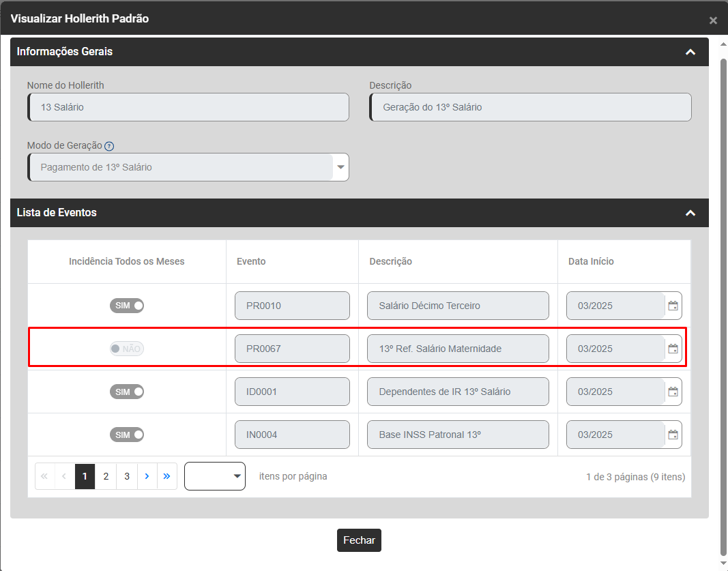The image size is (728, 571).
Task: Jump to last page double arrow
Action: coord(167,476)
